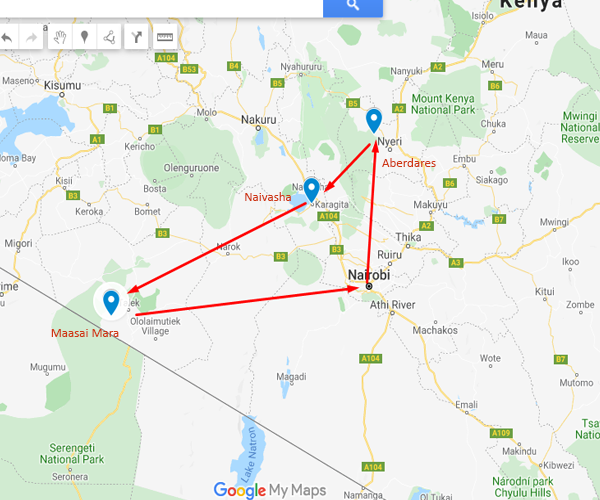Click the Mount Kenya National Park label
This screenshot has height=500, width=600.
[443, 104]
